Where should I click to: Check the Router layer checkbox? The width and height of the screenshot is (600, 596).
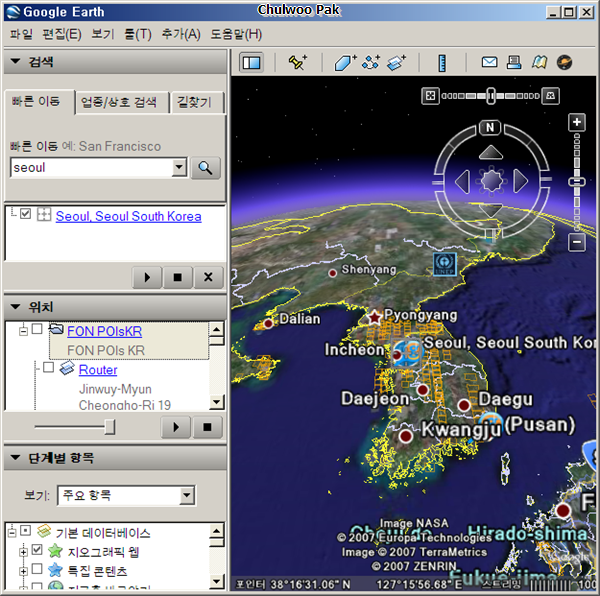49,367
